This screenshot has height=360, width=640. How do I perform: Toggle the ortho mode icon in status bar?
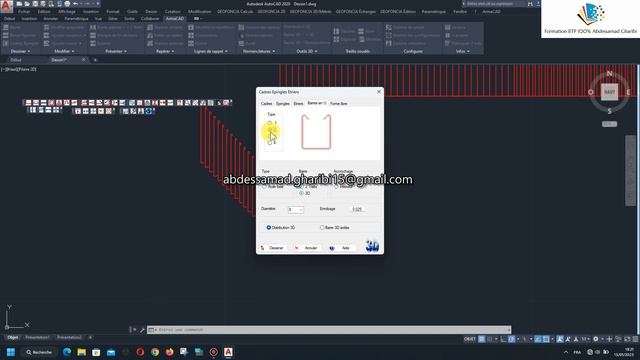[504, 339]
